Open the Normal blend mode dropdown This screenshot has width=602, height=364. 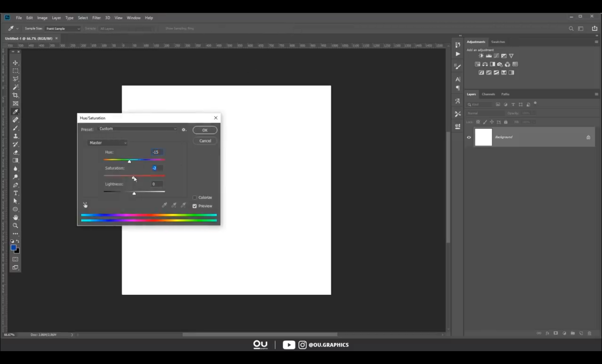point(485,113)
